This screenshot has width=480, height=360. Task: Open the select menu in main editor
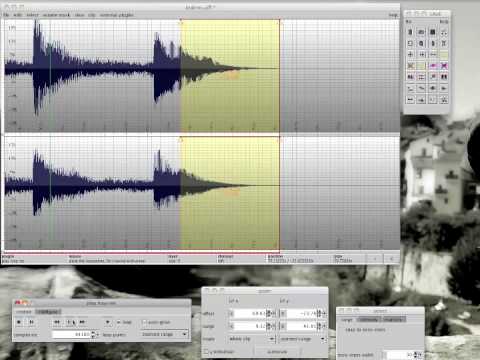32,15
